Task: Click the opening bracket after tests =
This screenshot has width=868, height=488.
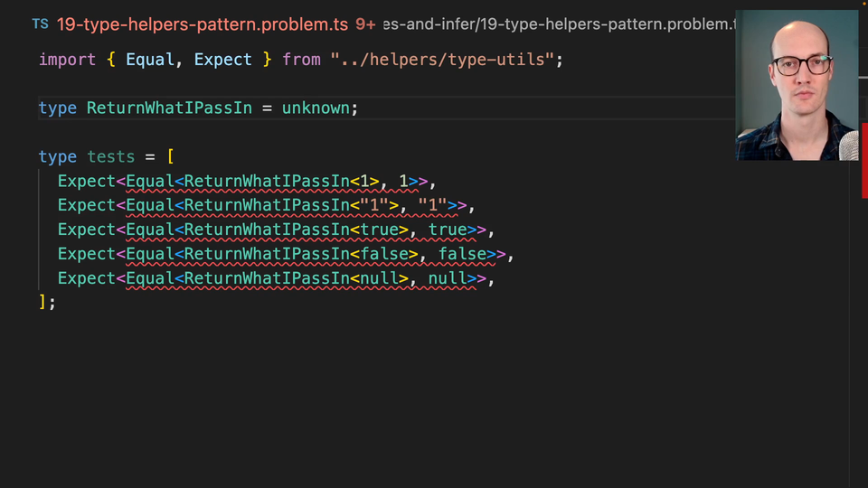Action: click(170, 157)
